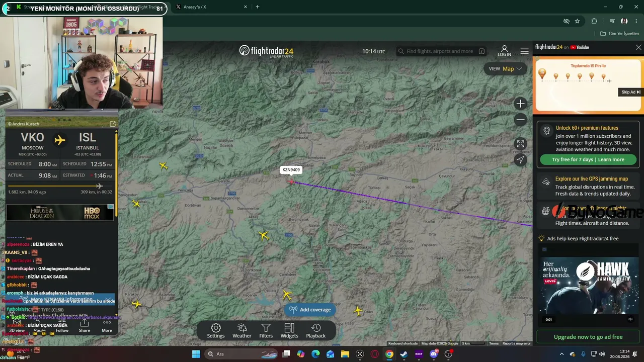The image size is (644, 362).
Task: Click Upgrade now to go ad free
Action: (x=588, y=337)
